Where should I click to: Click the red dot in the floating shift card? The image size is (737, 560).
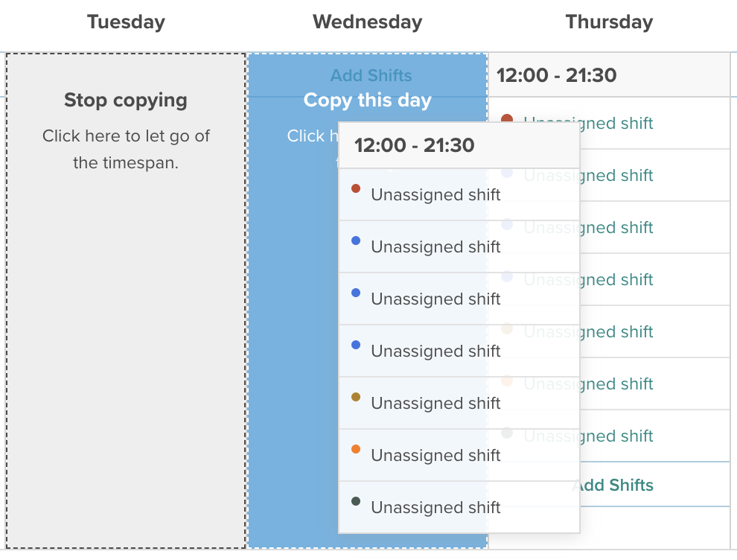(x=356, y=188)
